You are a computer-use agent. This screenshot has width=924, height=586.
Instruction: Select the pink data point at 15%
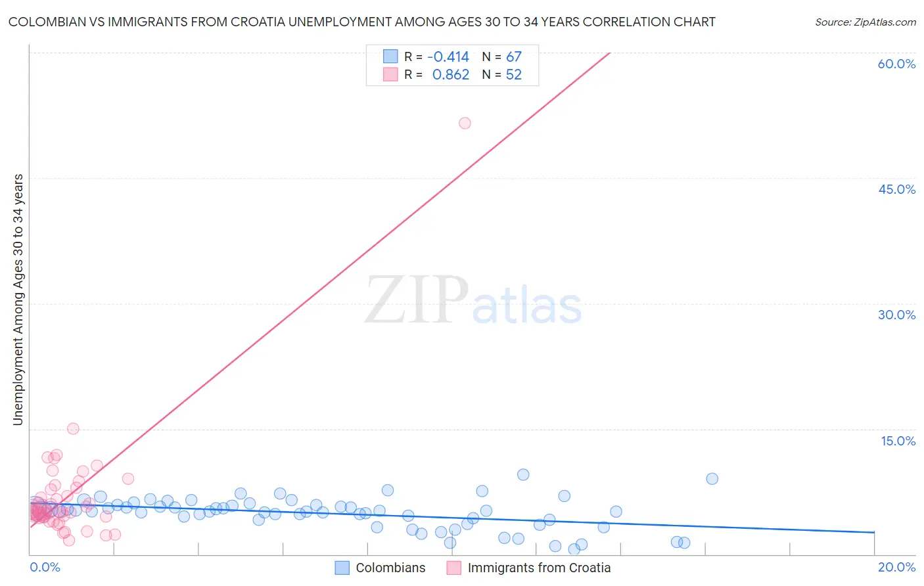click(x=73, y=428)
